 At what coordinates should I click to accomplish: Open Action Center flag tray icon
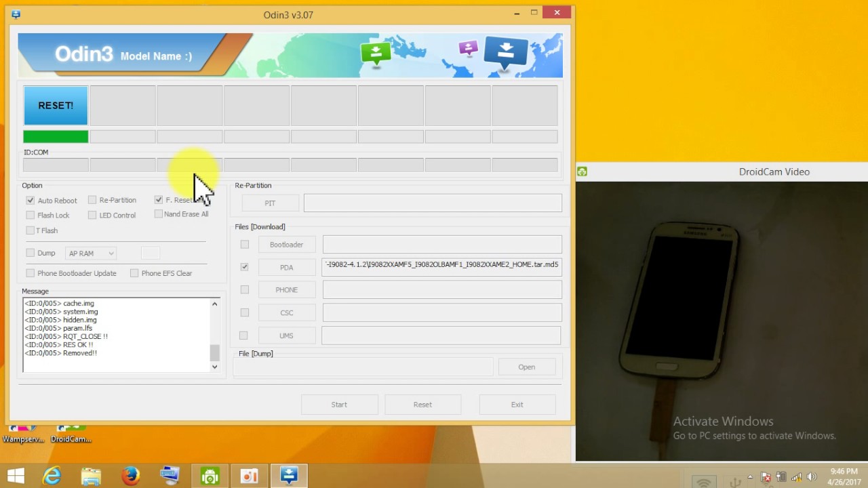coord(766,477)
